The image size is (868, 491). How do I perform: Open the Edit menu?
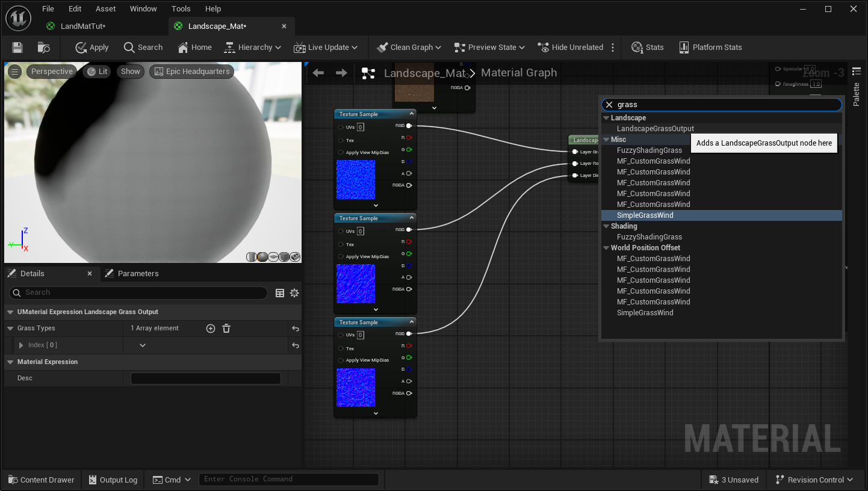tap(75, 9)
